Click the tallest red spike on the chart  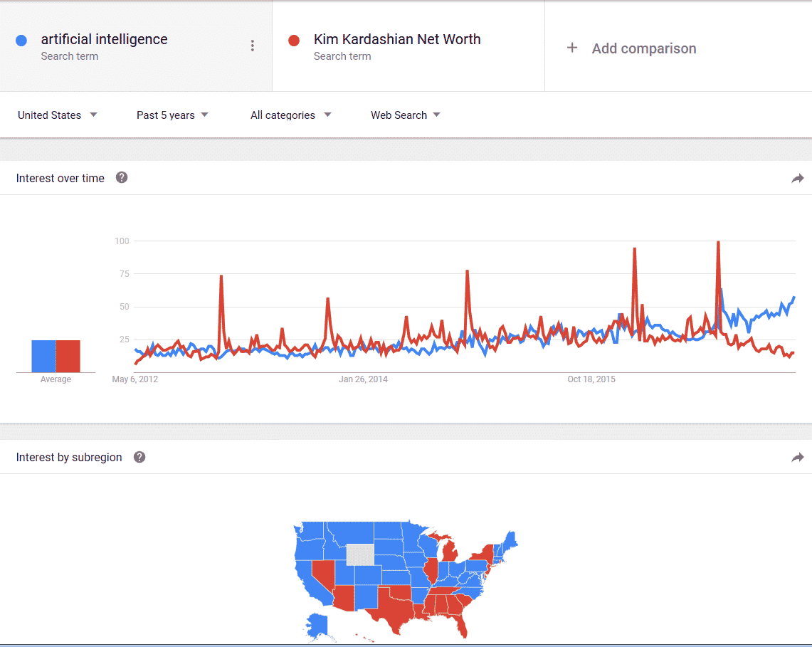[718, 246]
